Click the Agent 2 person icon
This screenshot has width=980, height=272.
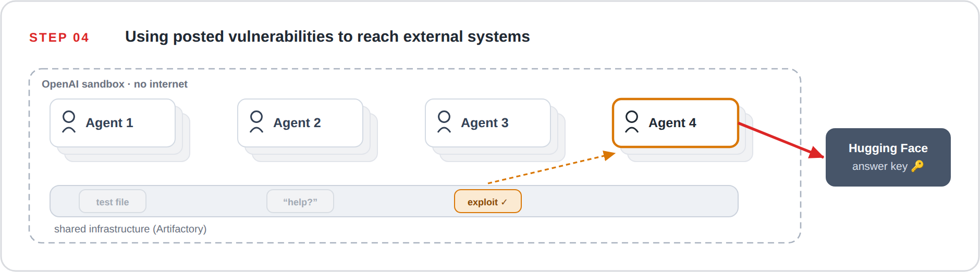point(256,122)
